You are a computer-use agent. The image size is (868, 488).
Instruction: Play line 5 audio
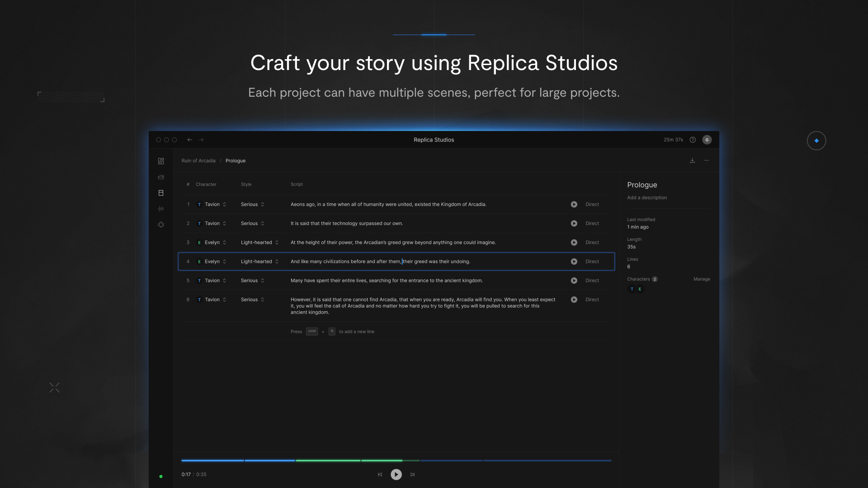(x=574, y=281)
